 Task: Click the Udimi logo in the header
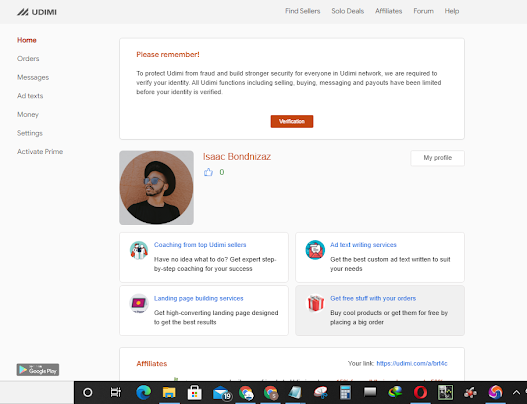pyautogui.click(x=37, y=12)
